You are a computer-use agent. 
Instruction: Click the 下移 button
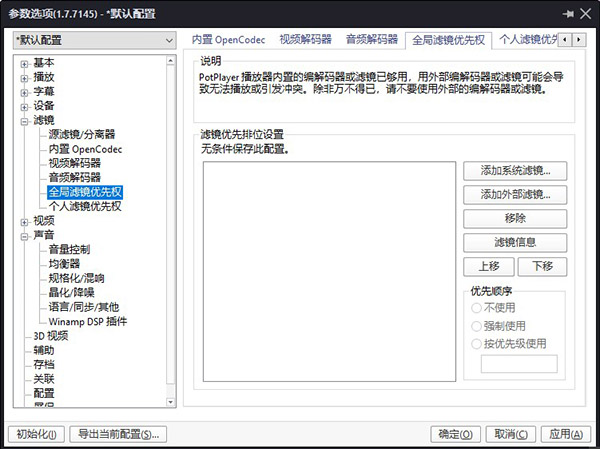tap(542, 266)
